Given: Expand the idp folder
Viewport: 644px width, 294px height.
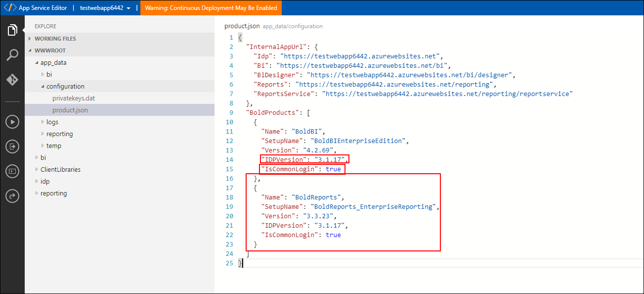Looking at the screenshot, I should (120, 181).
